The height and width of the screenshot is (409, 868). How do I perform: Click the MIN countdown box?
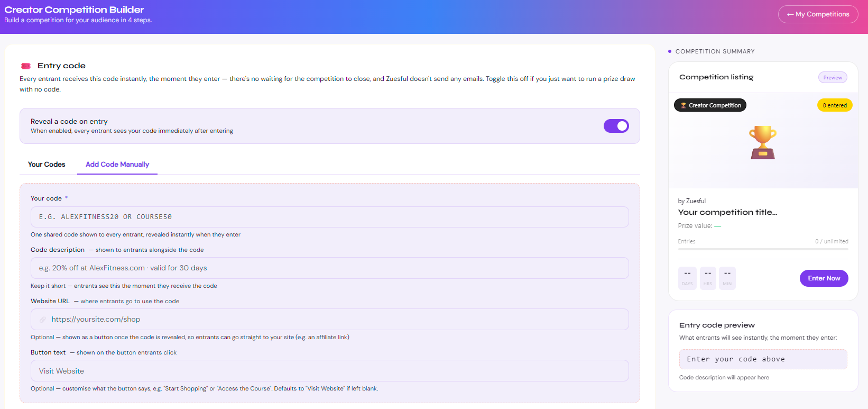click(727, 278)
